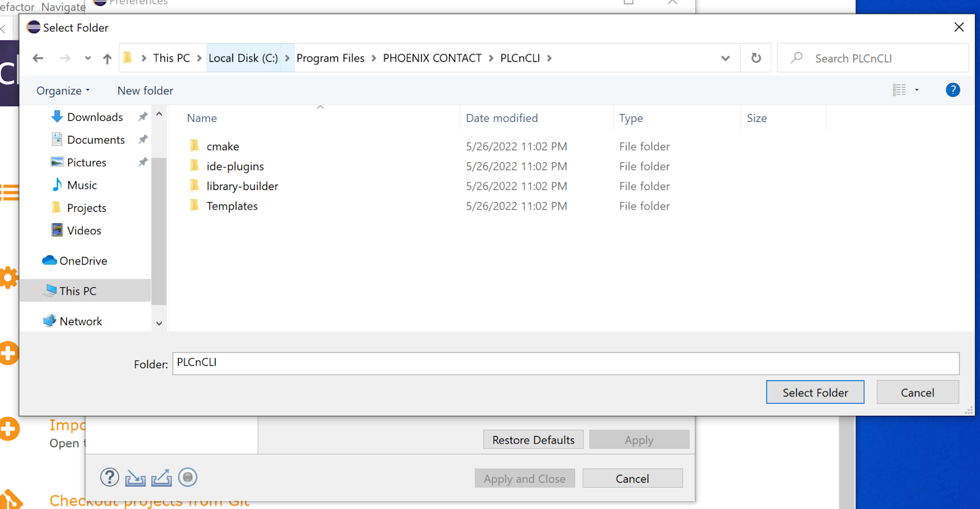Click Cancel in the Preferences window
This screenshot has height=509, width=980.
click(632, 478)
